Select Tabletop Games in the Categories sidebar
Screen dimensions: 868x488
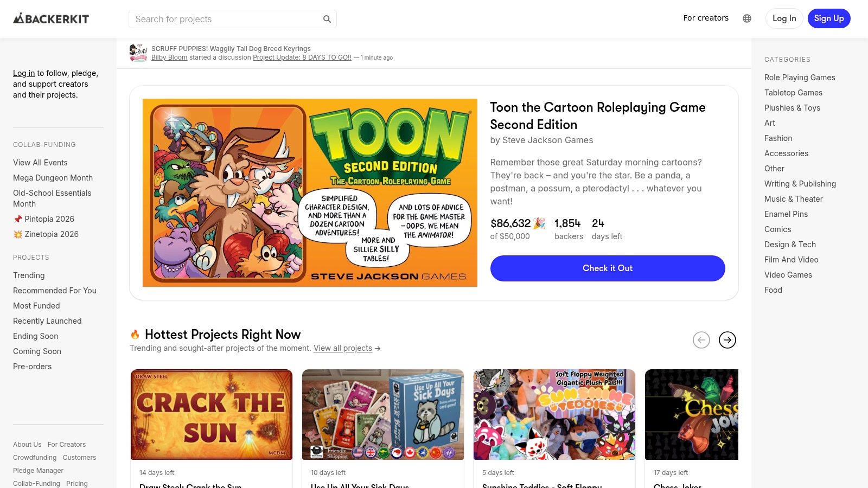(x=793, y=93)
